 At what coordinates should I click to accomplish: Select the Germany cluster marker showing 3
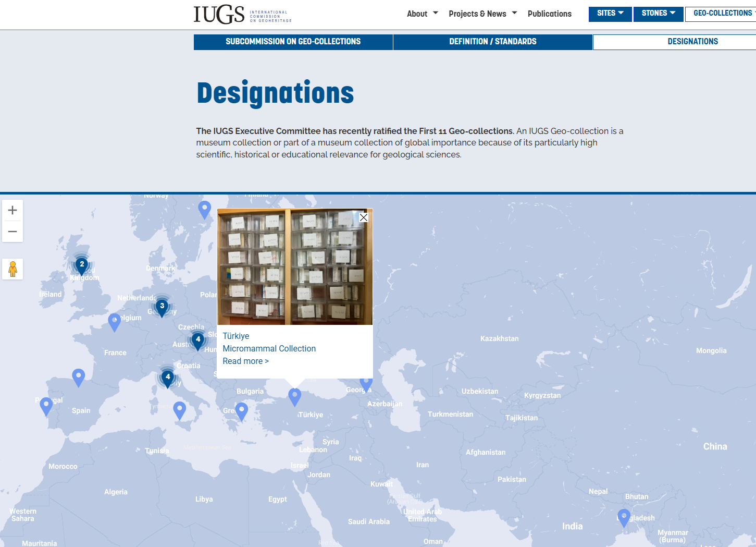[x=162, y=307]
